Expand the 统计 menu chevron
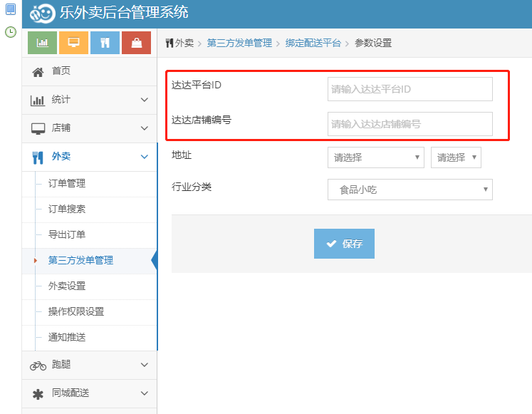The height and width of the screenshot is (414, 532). coord(145,100)
